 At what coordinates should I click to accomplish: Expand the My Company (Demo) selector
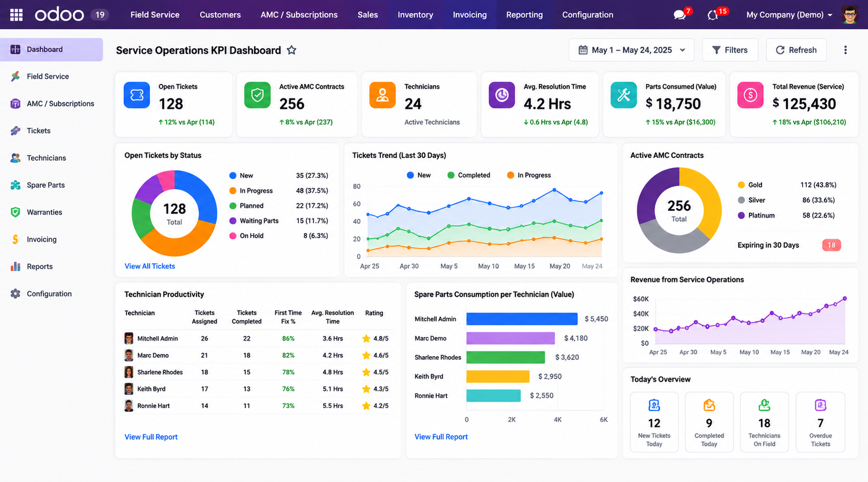[789, 15]
